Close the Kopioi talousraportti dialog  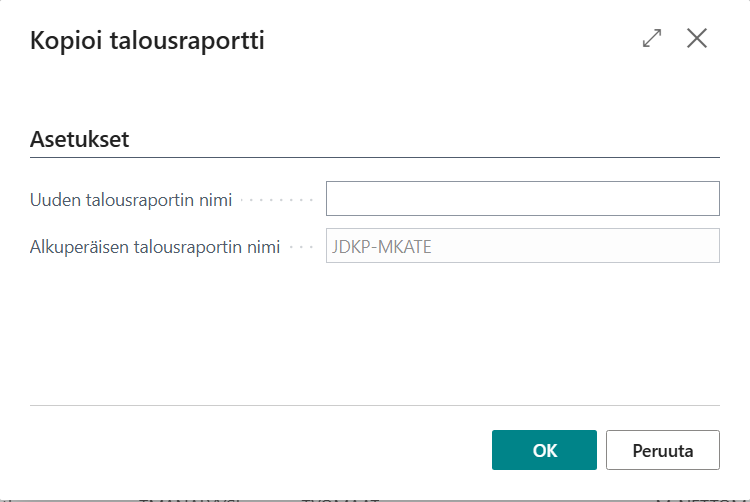[x=697, y=39]
